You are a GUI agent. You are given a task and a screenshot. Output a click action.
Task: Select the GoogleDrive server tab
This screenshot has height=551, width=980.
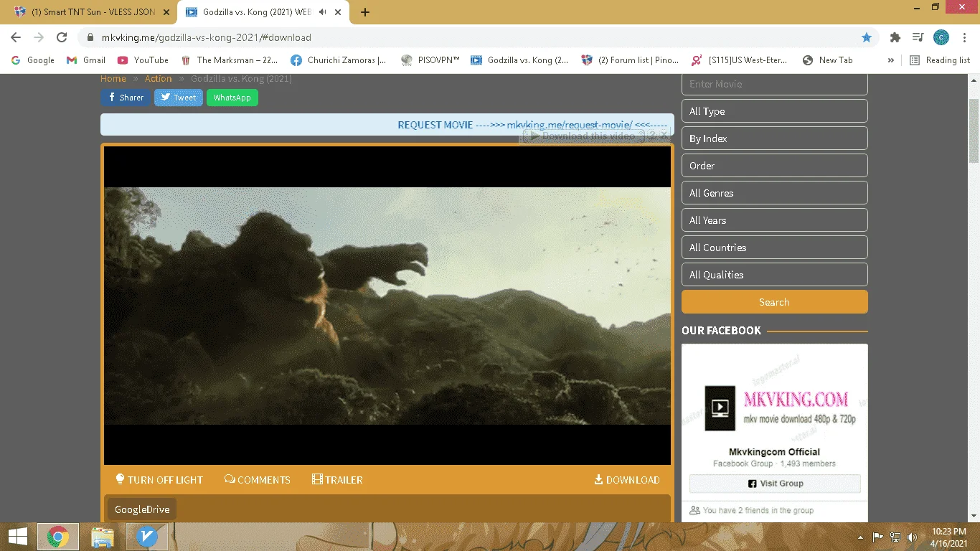(142, 510)
